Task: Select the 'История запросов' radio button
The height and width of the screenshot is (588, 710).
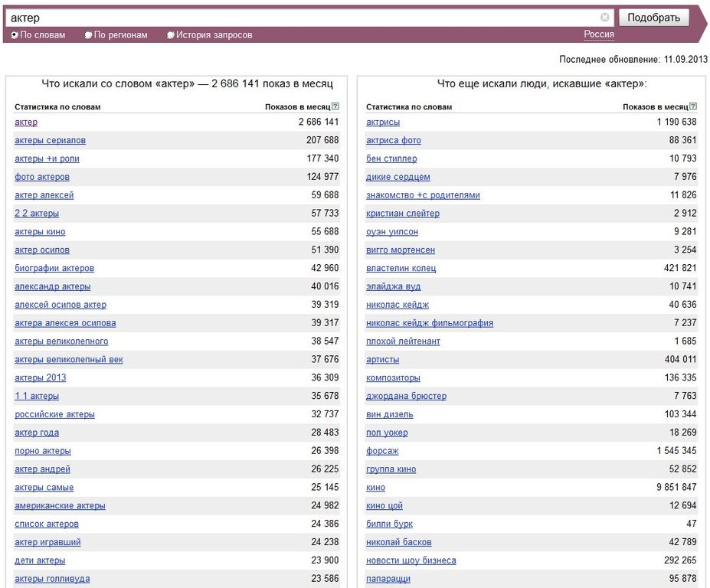Action: pos(171,35)
